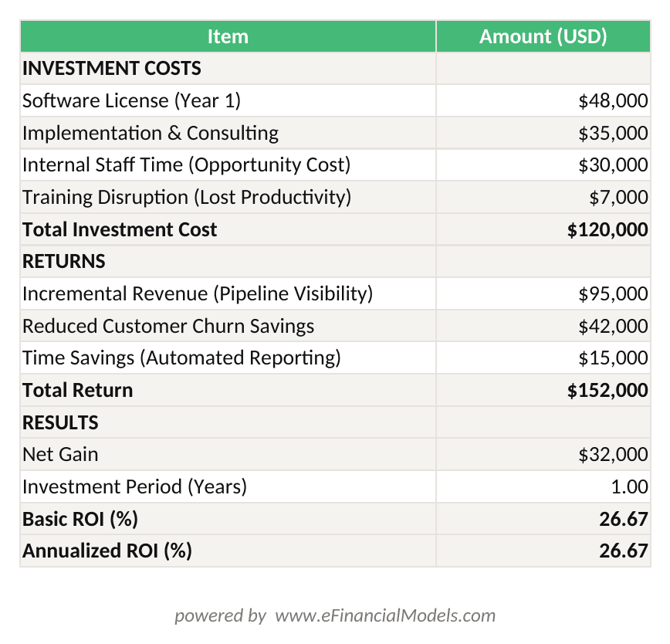Click the $15,000 amount cell
Screen dimensions: 670x644
pos(543,358)
